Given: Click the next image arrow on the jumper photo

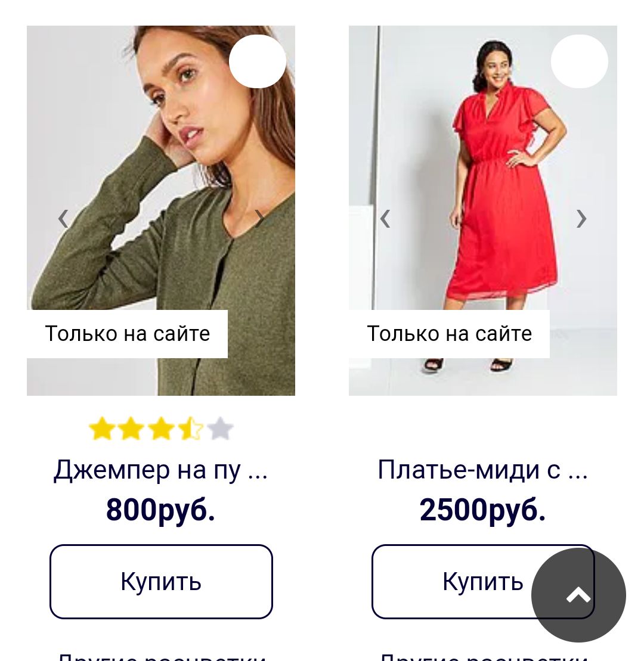Looking at the screenshot, I should click(x=259, y=219).
